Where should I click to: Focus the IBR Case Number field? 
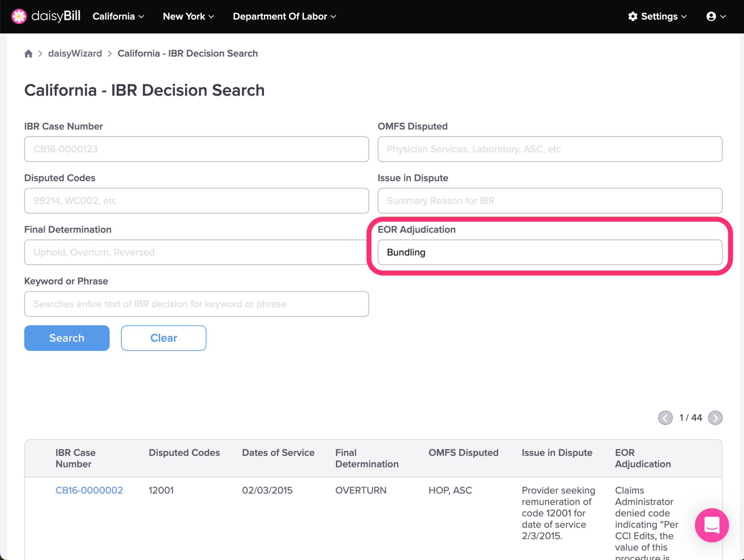(197, 149)
